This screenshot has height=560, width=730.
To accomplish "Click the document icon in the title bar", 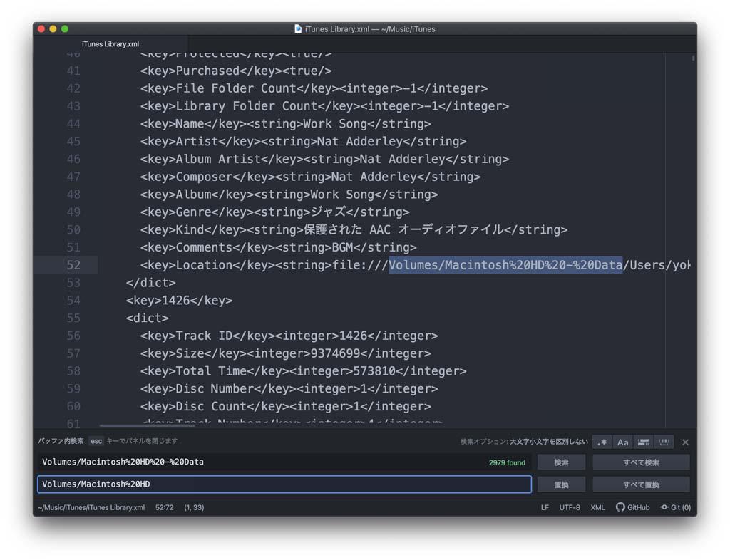I will coord(298,28).
